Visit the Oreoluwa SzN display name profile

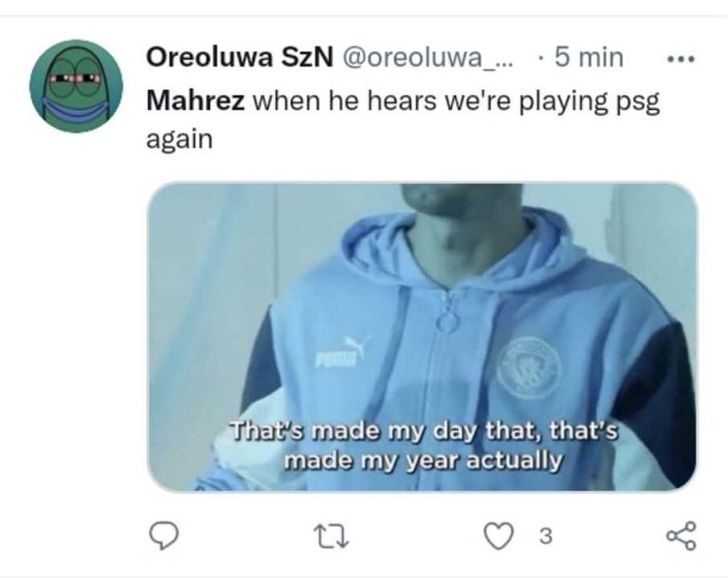click(240, 58)
